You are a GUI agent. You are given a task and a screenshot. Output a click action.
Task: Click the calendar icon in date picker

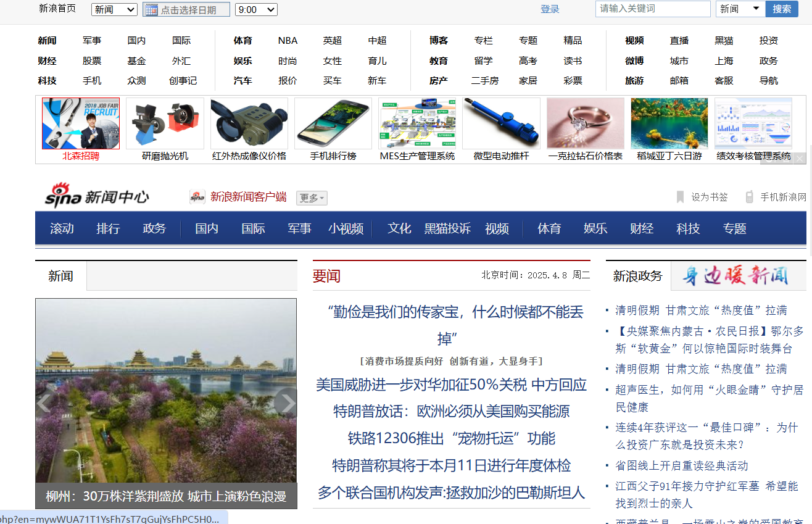(151, 9)
